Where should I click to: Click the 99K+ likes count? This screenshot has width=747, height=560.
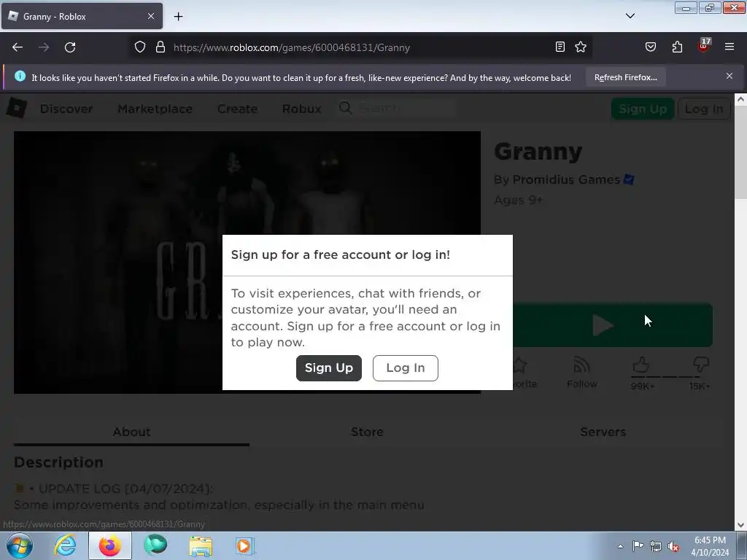point(643,386)
